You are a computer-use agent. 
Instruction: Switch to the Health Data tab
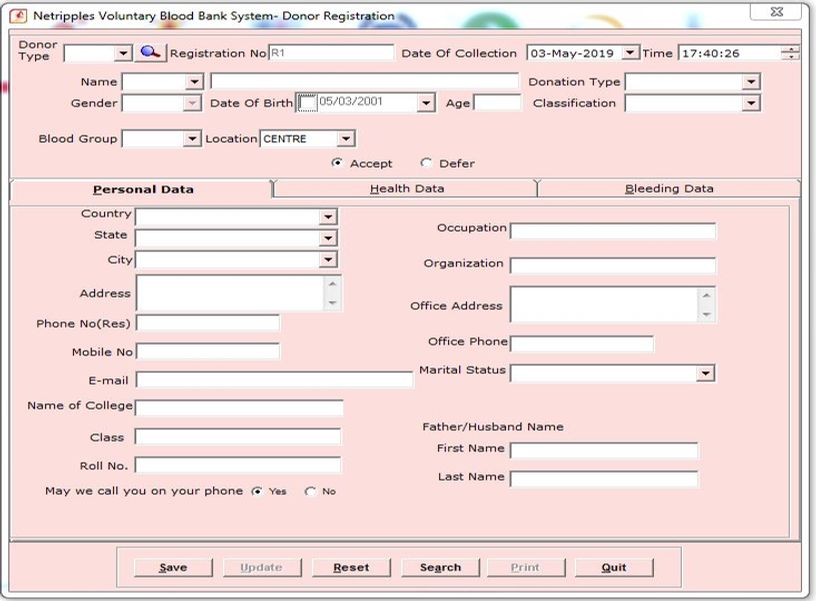coord(407,188)
